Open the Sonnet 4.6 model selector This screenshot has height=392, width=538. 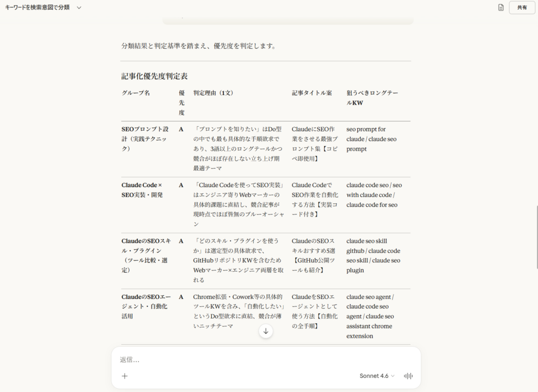pyautogui.click(x=374, y=376)
